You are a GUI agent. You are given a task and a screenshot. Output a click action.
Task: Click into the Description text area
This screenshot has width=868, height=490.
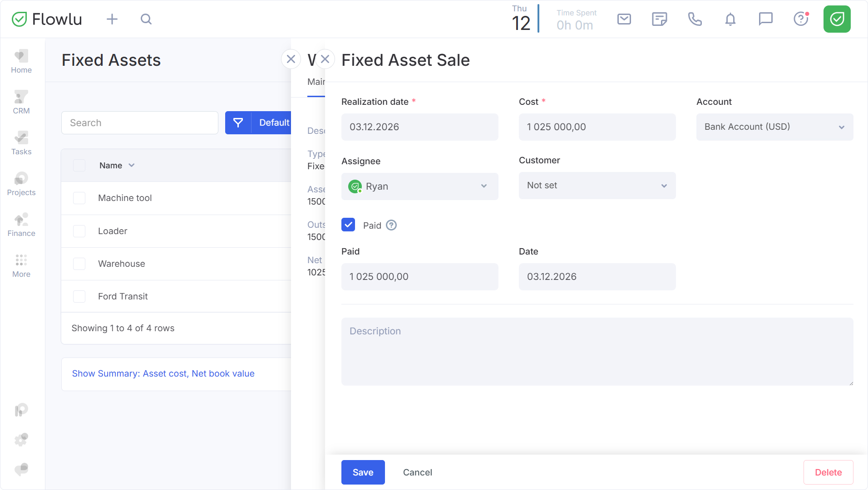597,352
